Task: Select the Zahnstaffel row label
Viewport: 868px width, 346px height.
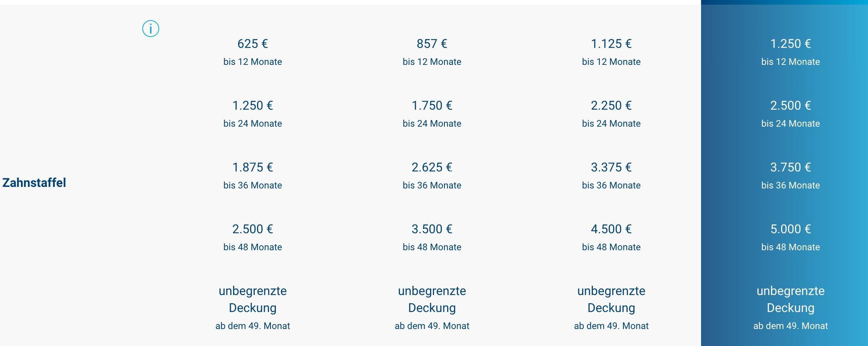Action: click(x=34, y=183)
